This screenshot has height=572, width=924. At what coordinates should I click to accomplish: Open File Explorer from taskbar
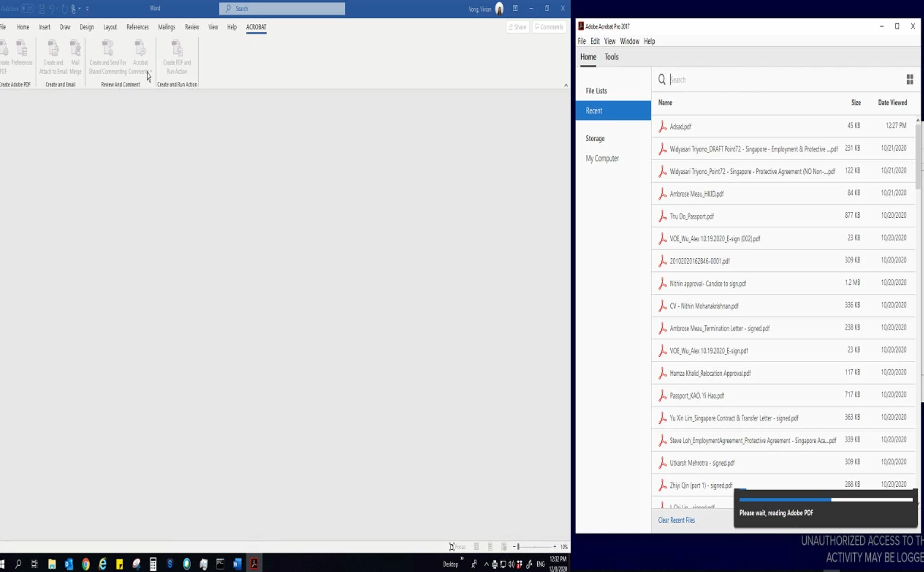[x=52, y=564]
